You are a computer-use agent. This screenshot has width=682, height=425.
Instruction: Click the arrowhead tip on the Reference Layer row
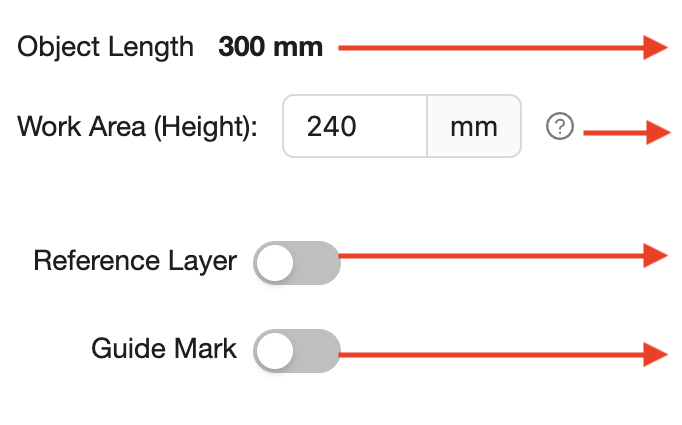[x=657, y=256]
